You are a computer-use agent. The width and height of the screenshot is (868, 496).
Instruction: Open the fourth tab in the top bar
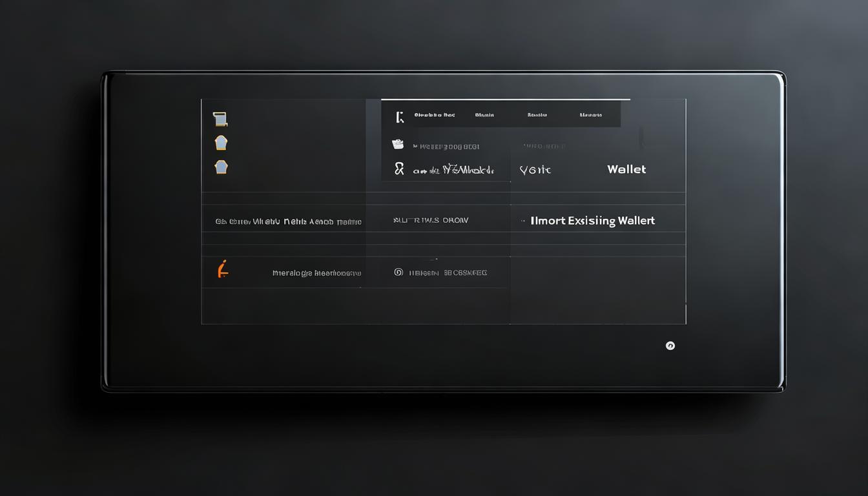coord(590,115)
